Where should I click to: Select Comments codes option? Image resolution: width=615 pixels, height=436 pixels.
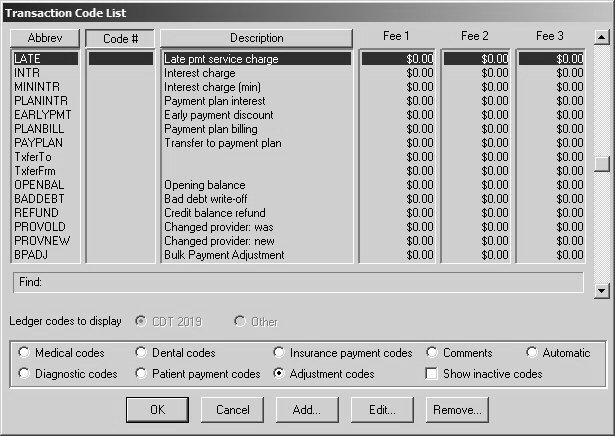[x=432, y=353]
